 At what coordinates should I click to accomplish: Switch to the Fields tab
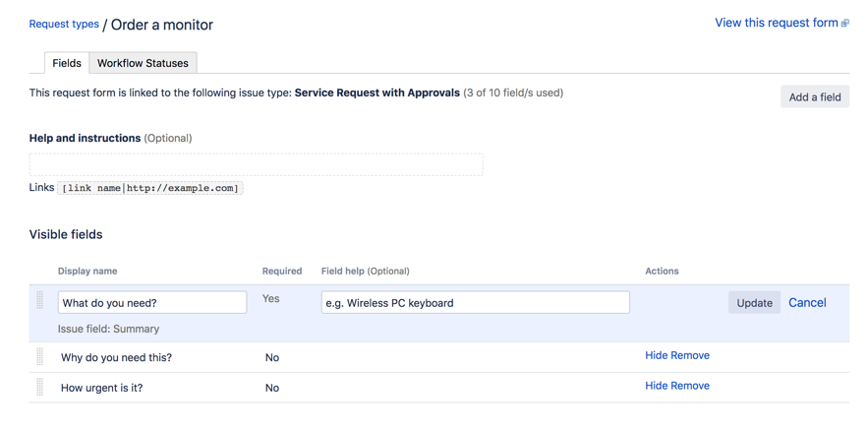point(67,63)
